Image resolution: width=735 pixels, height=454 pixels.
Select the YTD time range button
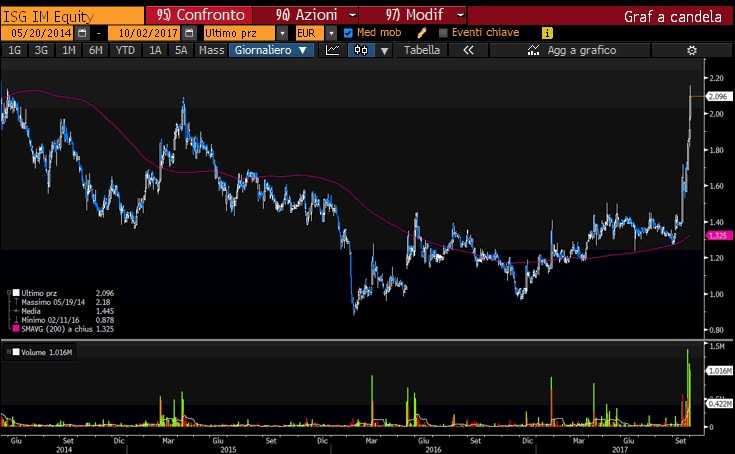coord(125,50)
